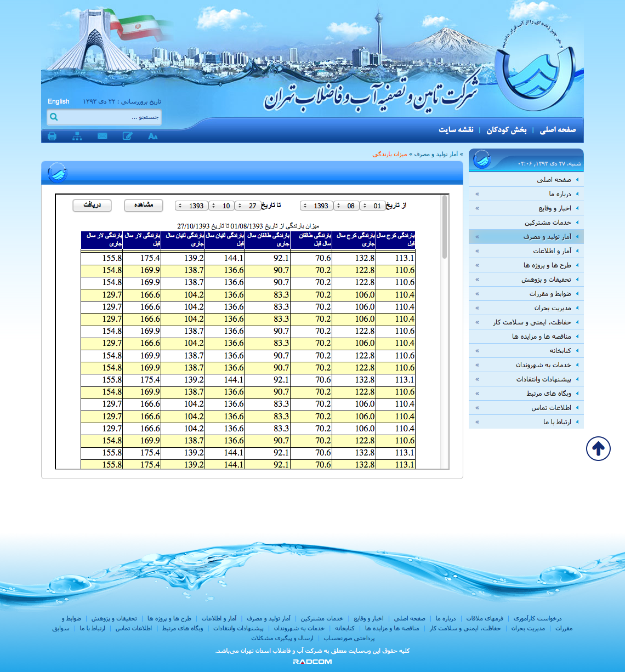Open the to-date year dropdown 1393
Screen dimensions: 625x672
[191, 206]
